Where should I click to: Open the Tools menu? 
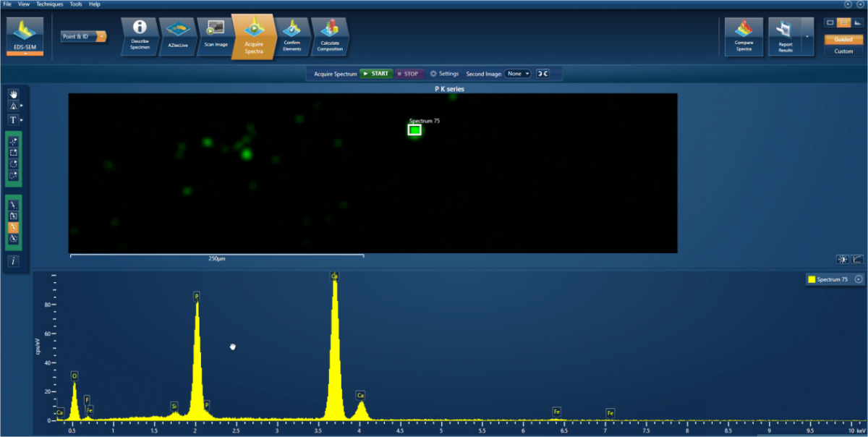(x=76, y=4)
